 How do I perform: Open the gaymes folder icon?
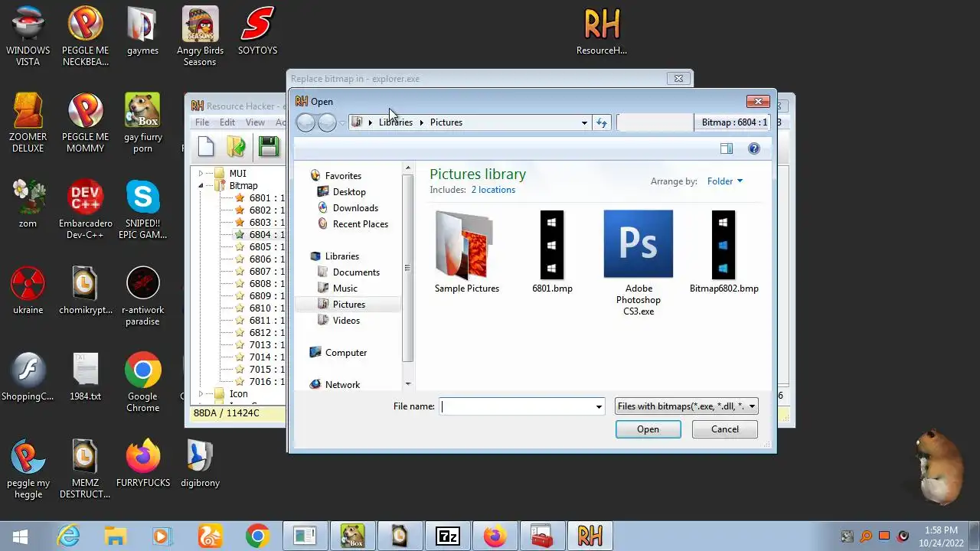pos(142,32)
